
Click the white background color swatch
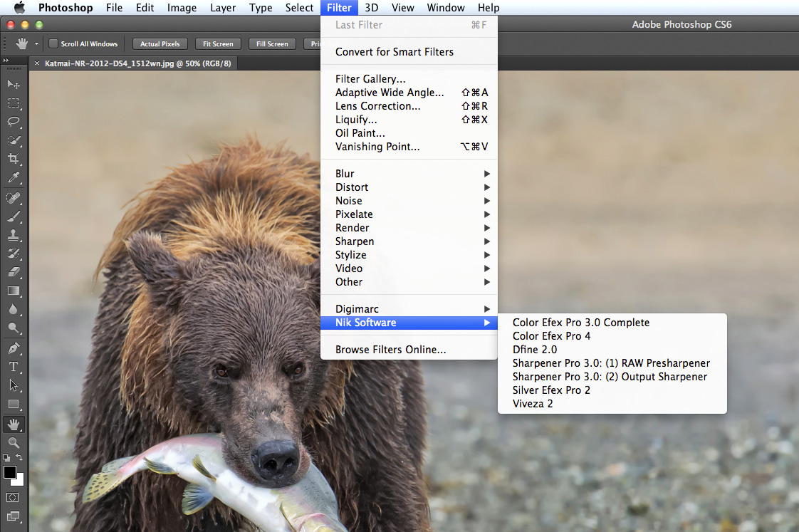[20, 481]
